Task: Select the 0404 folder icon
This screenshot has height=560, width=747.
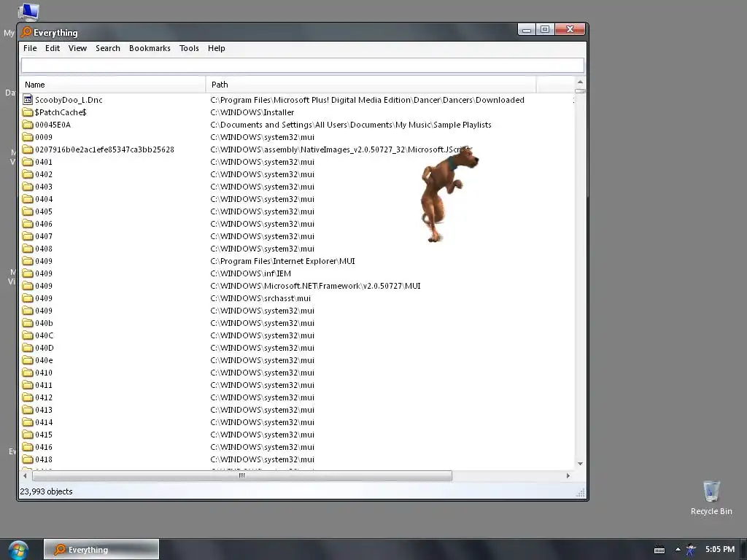Action: 28,199
